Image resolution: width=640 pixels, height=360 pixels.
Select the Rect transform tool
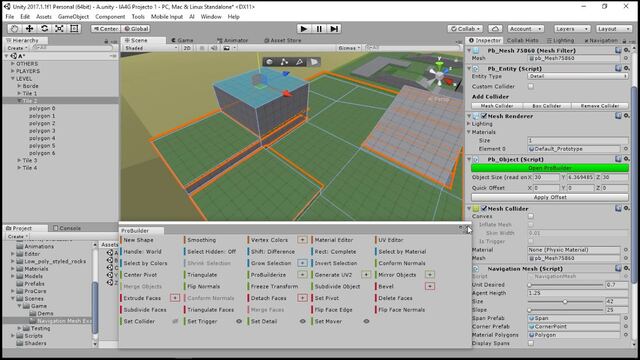74,29
